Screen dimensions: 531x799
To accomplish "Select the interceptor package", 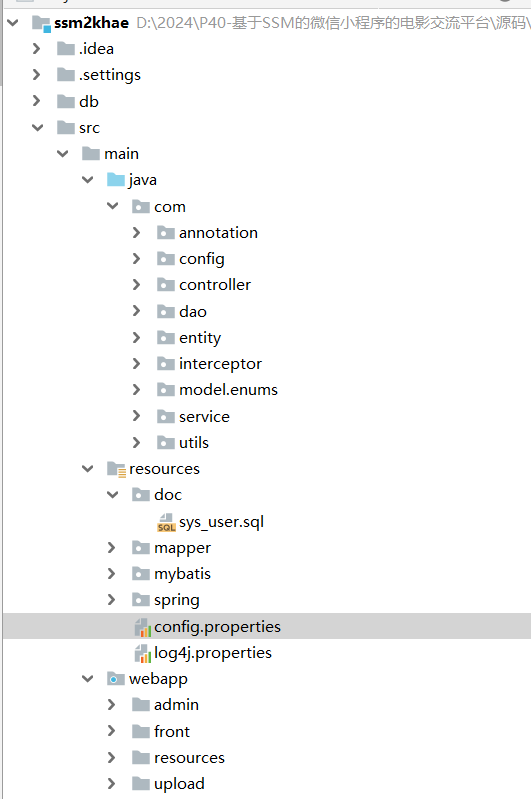I will coord(220,364).
